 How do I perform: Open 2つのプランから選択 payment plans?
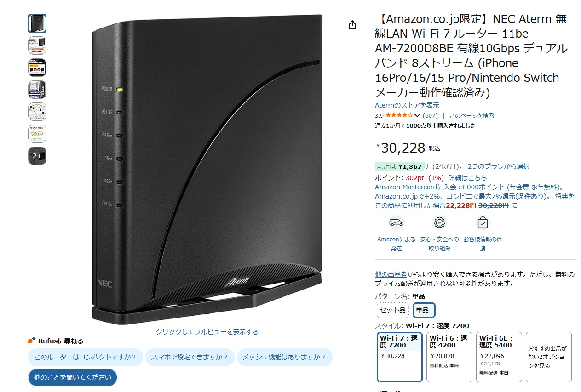tap(498, 166)
